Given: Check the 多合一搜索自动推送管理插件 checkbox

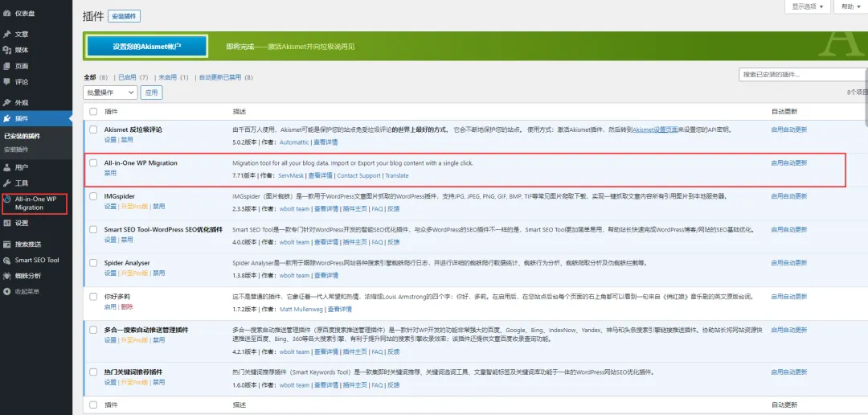Looking at the screenshot, I should pos(93,330).
